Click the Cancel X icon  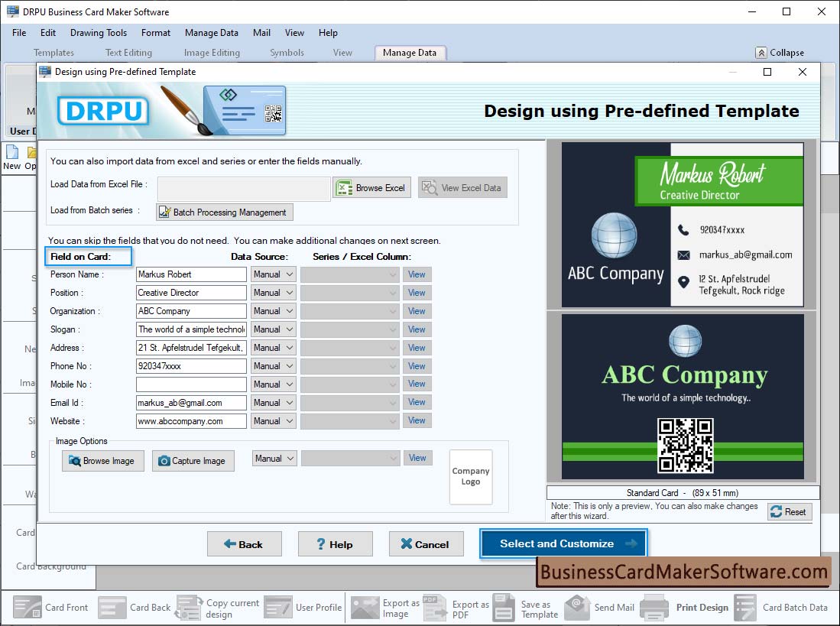[x=407, y=544]
